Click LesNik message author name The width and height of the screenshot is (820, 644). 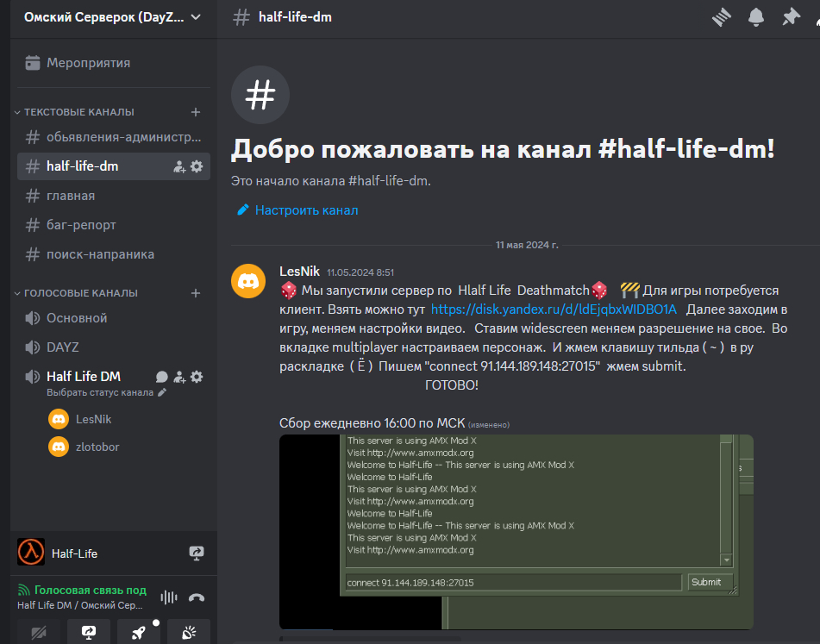coord(300,272)
